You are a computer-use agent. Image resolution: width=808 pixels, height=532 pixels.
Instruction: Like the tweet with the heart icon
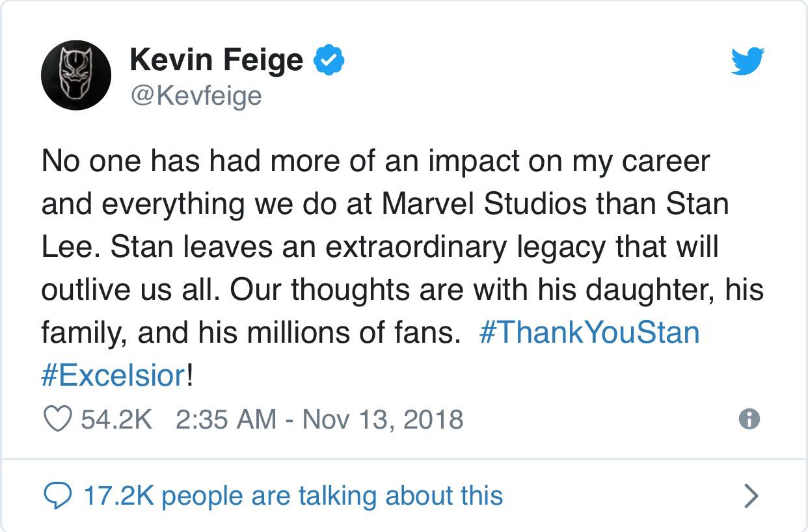click(x=57, y=419)
